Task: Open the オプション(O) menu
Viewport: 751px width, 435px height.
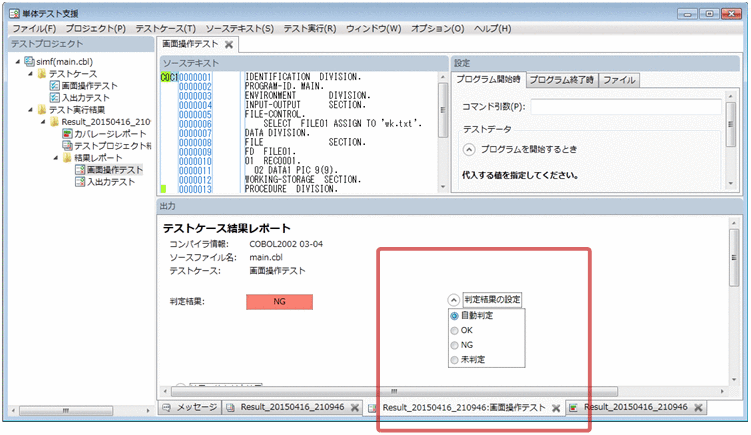Action: 437,28
